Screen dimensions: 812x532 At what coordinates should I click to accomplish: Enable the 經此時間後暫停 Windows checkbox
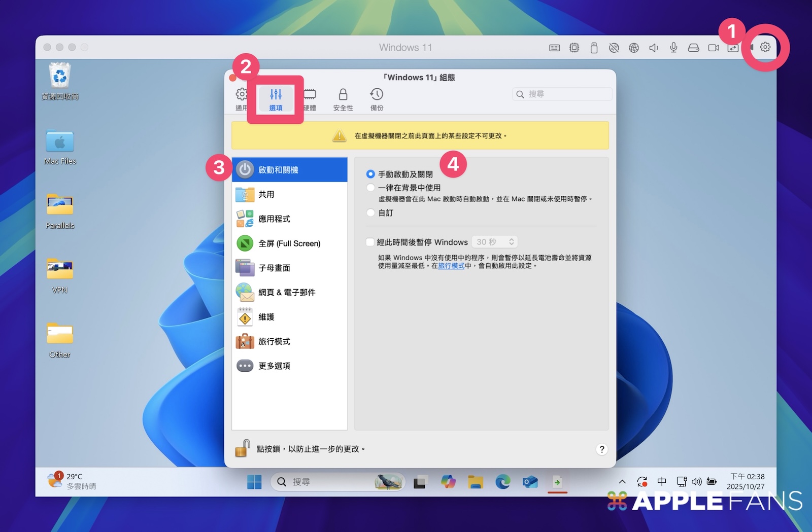coord(370,242)
